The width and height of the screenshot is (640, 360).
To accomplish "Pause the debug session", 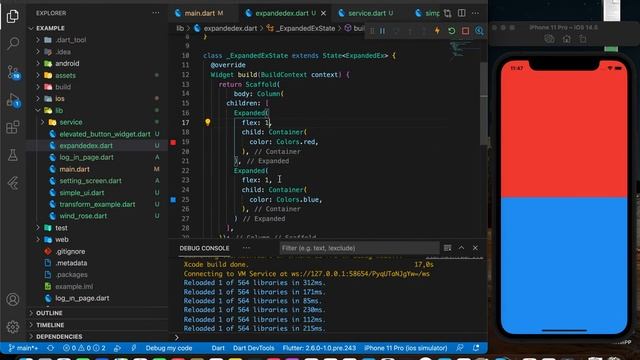I will (382, 31).
